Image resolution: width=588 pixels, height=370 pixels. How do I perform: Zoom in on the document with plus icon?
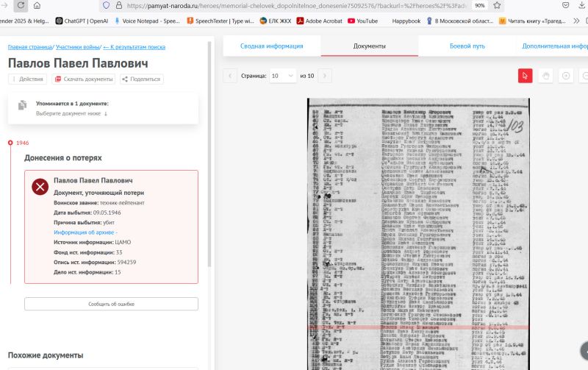(x=566, y=76)
